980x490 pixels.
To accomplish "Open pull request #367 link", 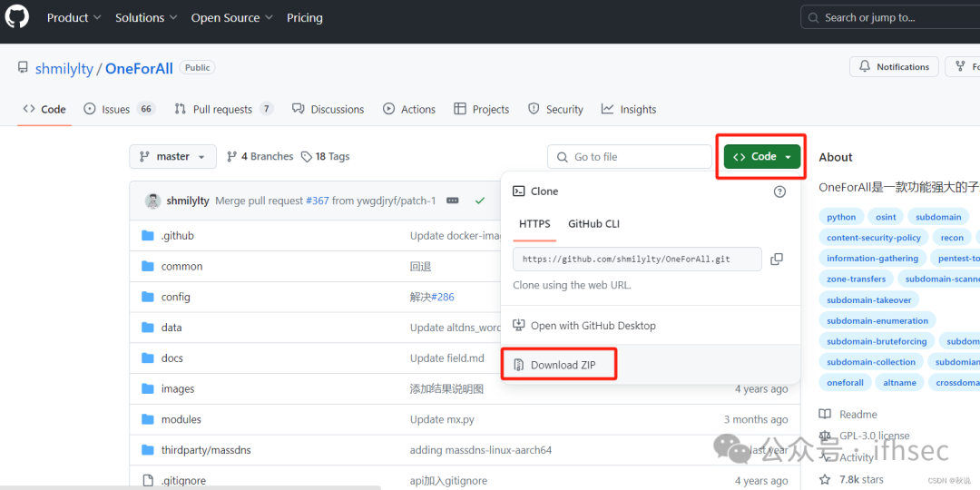I will [318, 201].
